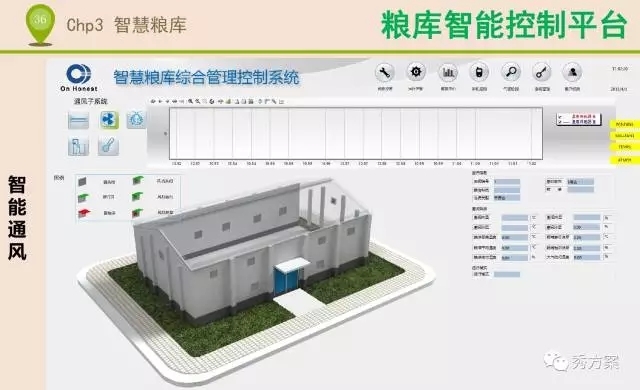Click the key round icon in top toolbar
The height and width of the screenshot is (390, 640).
(x=542, y=73)
